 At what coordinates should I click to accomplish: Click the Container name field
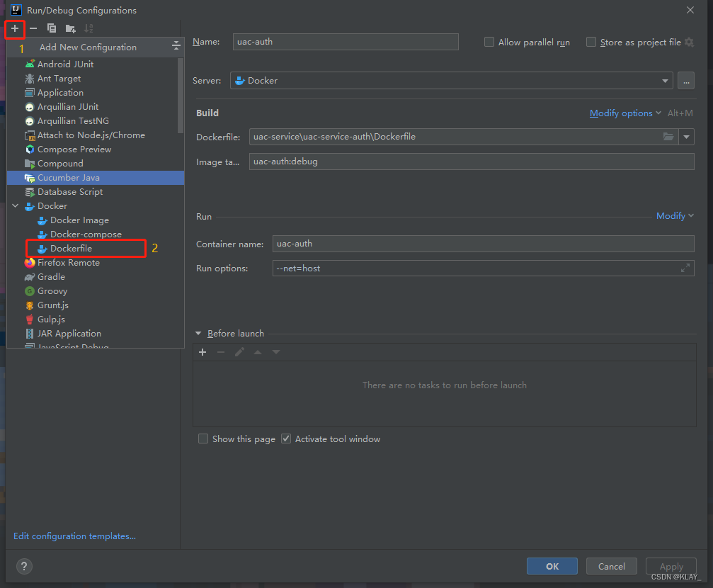pos(484,244)
